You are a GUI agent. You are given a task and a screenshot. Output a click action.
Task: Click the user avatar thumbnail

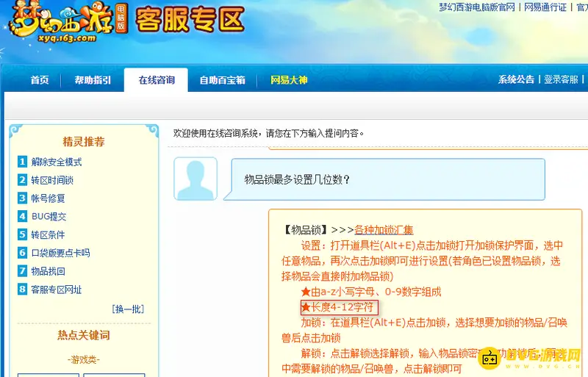coord(196,179)
